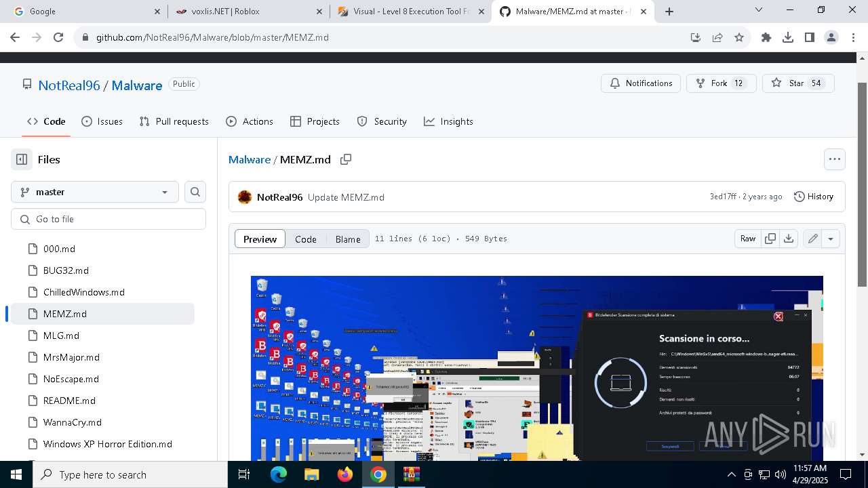Switch to voxlis.NET Roblox browser tab
This screenshot has height=488, width=868.
coord(248,12)
